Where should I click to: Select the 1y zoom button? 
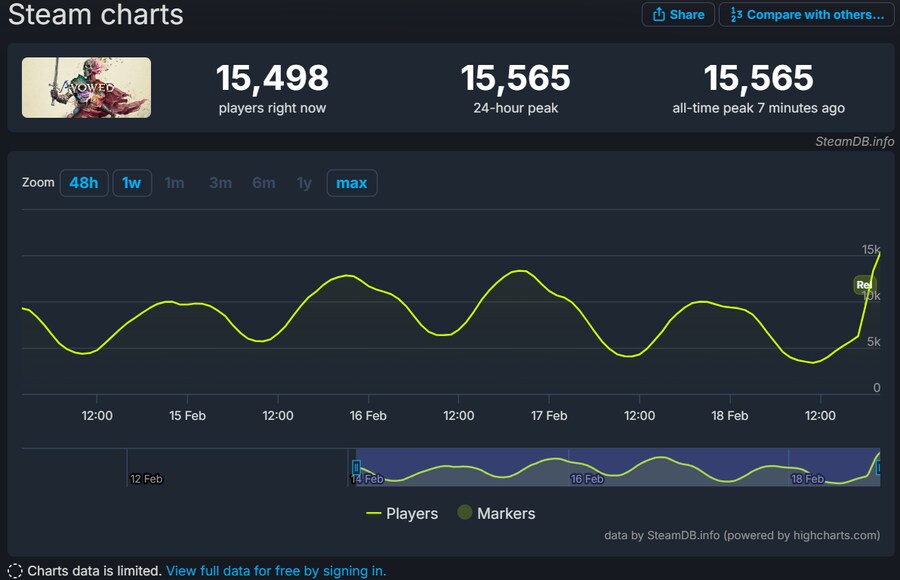coord(304,183)
